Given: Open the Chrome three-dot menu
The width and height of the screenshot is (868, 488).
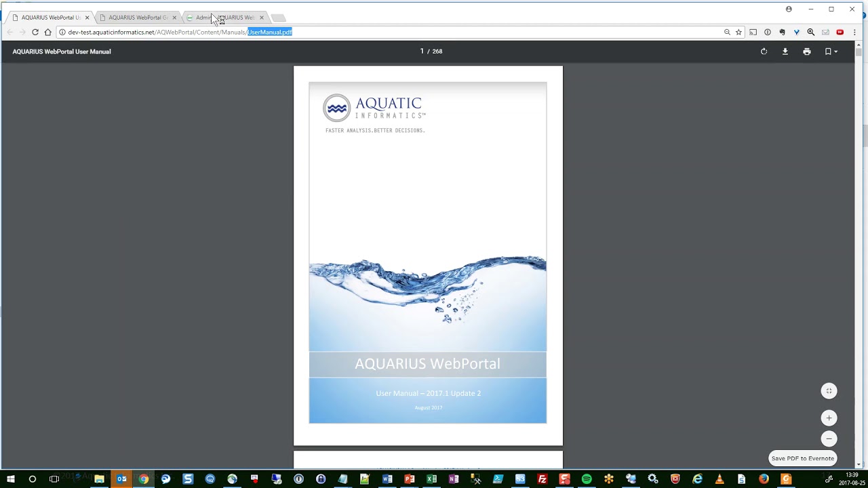Looking at the screenshot, I should tap(854, 32).
